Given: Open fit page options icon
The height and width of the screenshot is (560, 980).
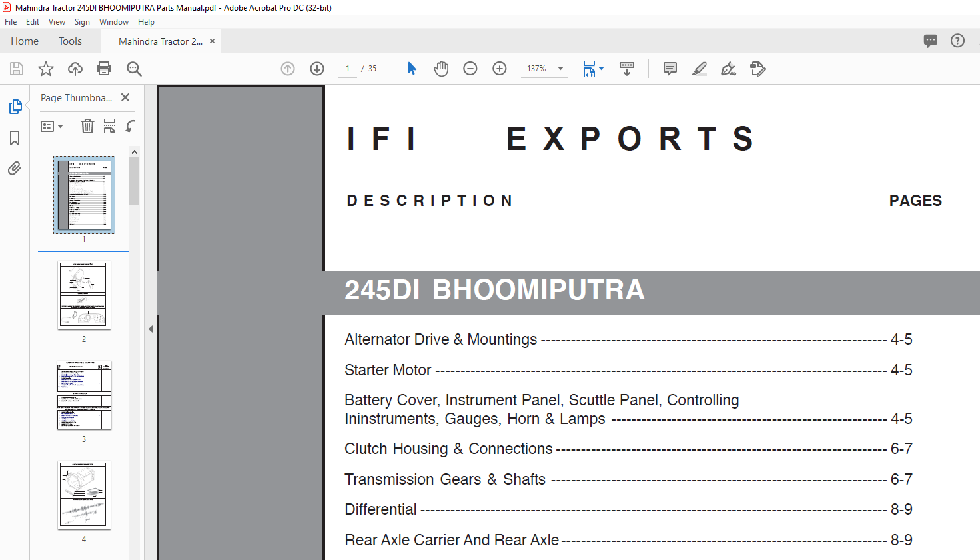Looking at the screenshot, I should click(x=592, y=69).
